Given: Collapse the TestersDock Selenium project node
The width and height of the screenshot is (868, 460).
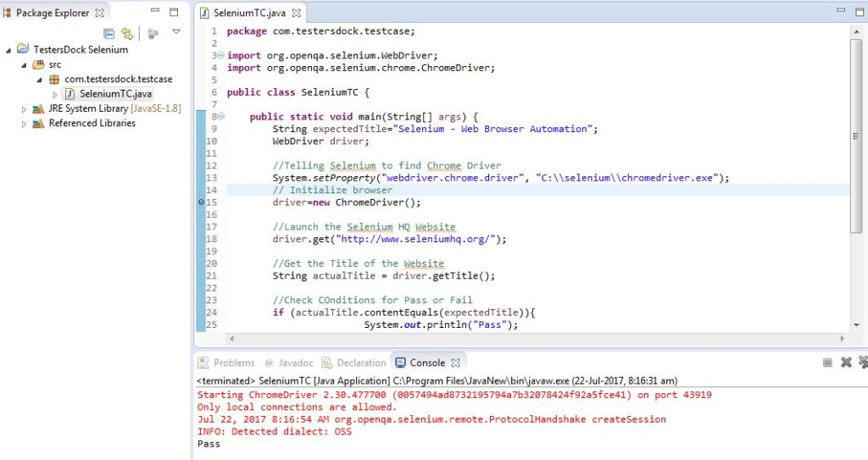Looking at the screenshot, I should [x=9, y=50].
